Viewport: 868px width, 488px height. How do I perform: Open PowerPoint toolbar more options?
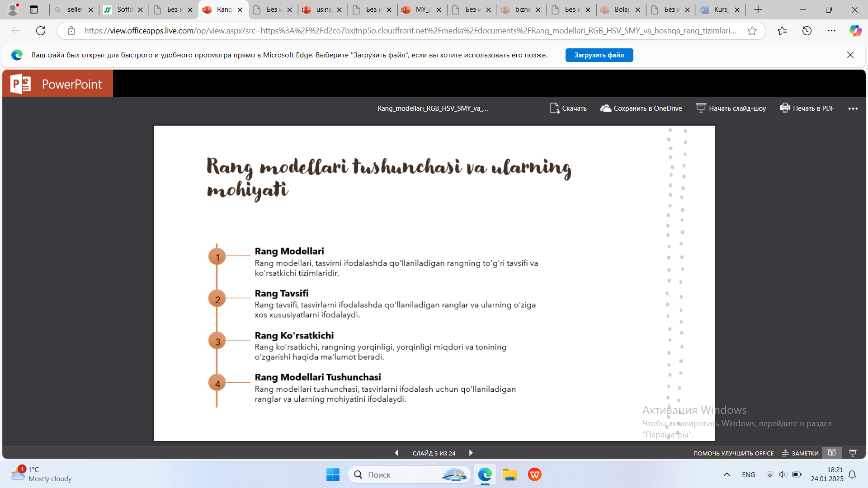coord(853,108)
